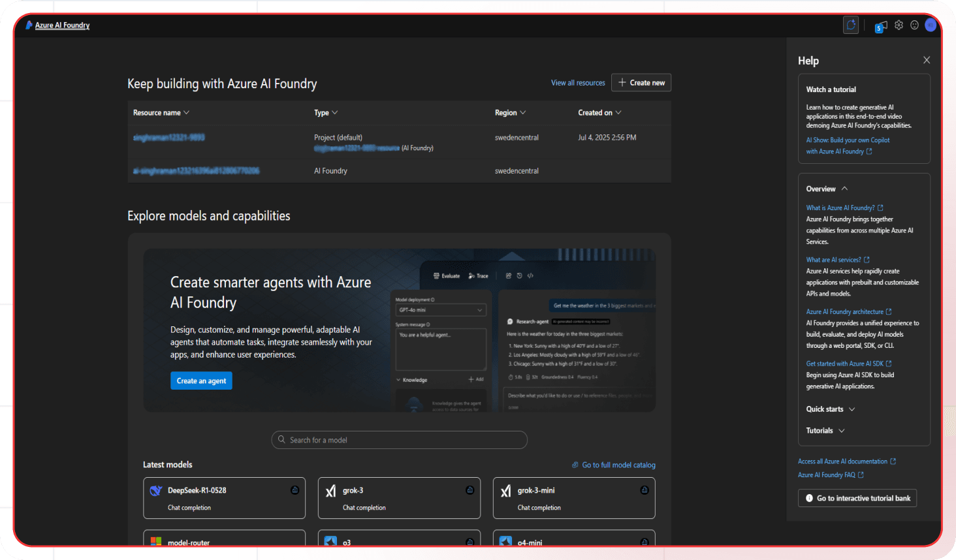The width and height of the screenshot is (956, 560).
Task: Close the Help panel
Action: 927,60
